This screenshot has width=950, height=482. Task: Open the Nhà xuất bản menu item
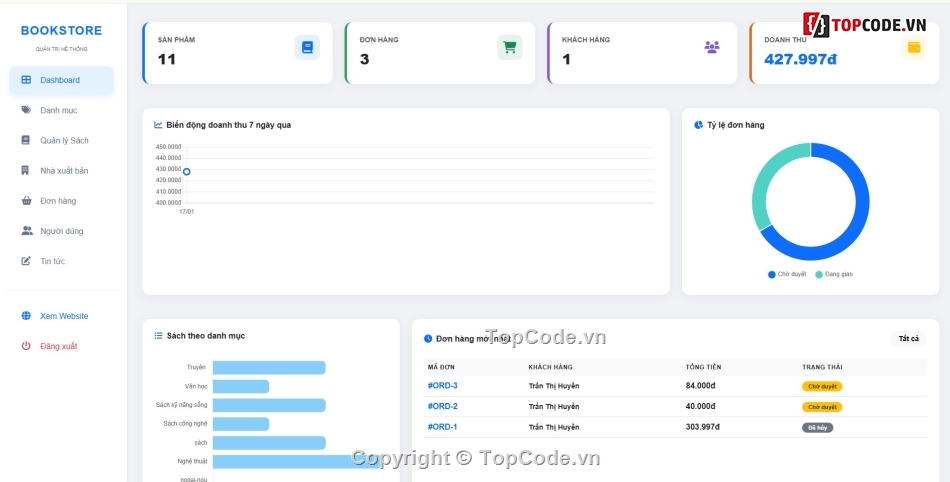pos(61,171)
